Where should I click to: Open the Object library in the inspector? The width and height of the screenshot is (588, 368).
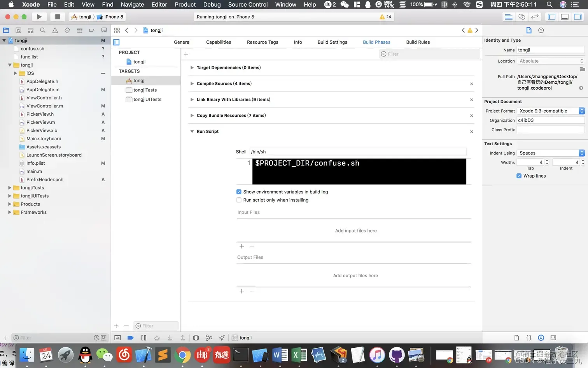(541, 338)
